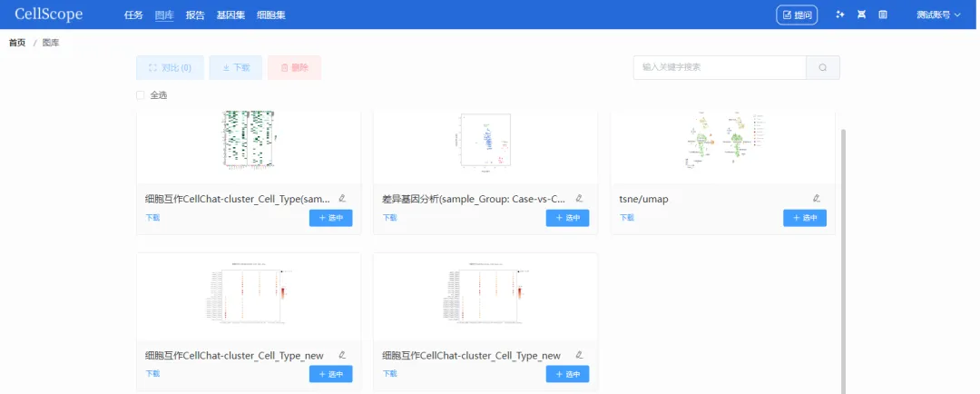980x394 pixels.
Task: Click the document list icon in header
Action: 883,15
